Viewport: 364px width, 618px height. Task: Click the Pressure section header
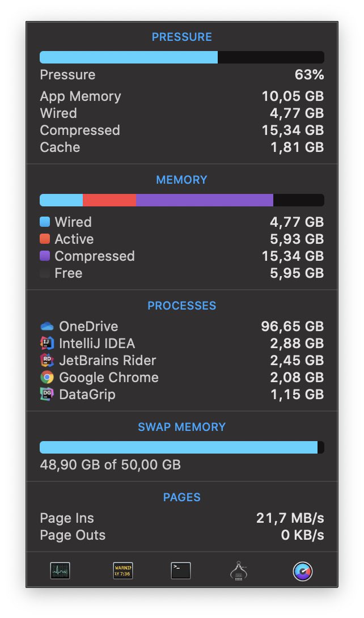181,37
